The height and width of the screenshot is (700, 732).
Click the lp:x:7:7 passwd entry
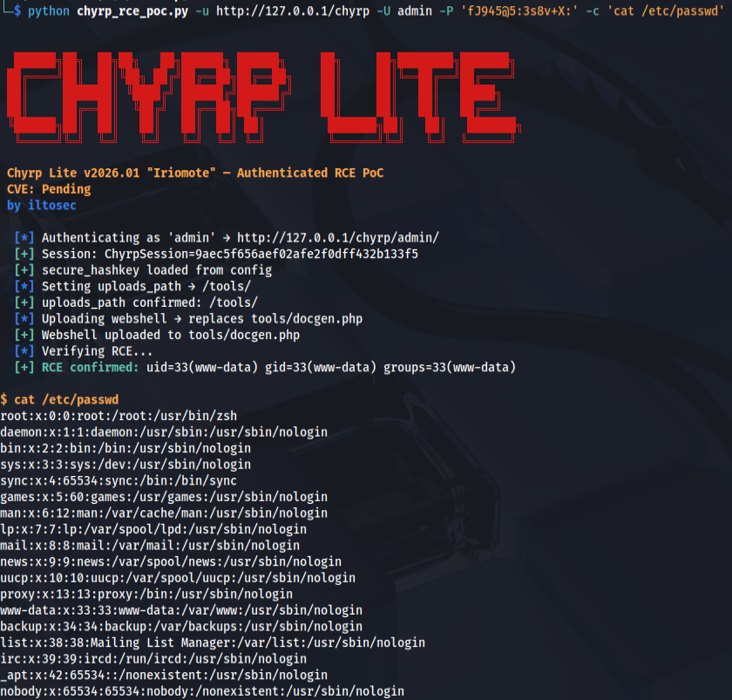click(153, 529)
